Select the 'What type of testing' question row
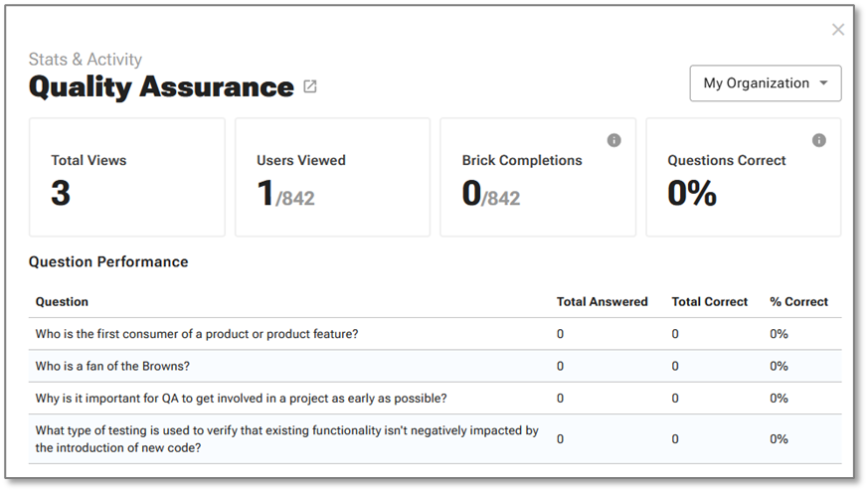The image size is (868, 492). tap(286, 439)
